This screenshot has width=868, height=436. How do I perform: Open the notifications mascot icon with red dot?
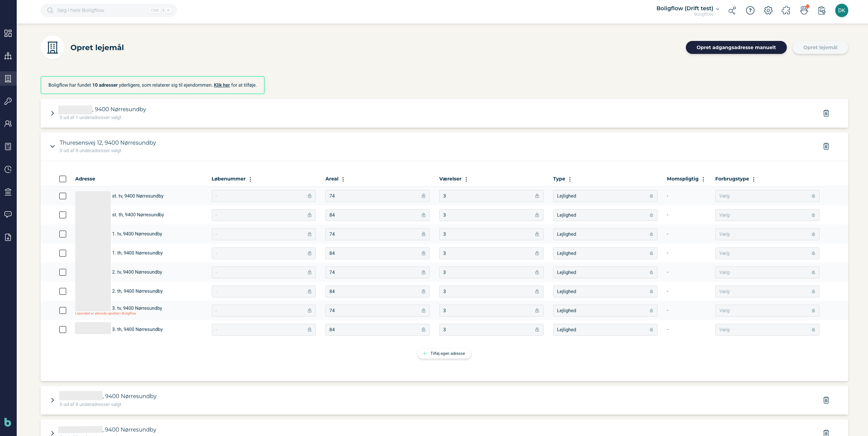tap(804, 10)
